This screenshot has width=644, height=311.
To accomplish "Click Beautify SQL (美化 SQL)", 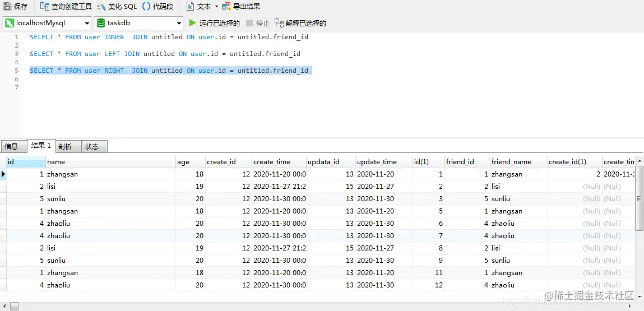I will point(117,6).
